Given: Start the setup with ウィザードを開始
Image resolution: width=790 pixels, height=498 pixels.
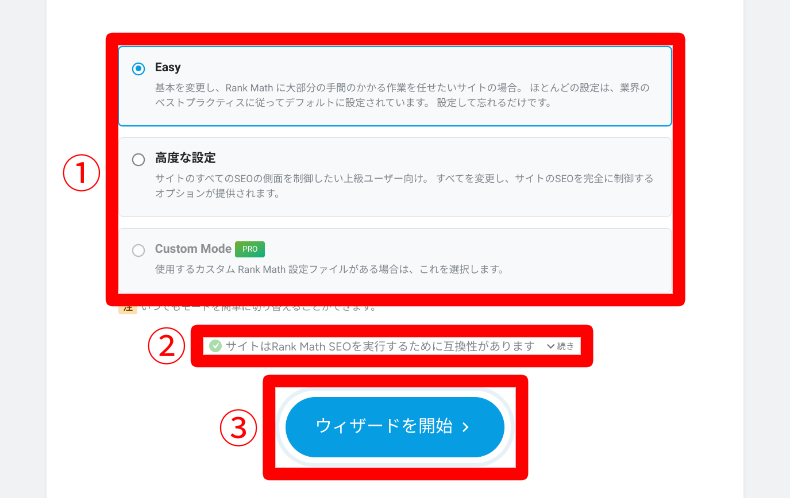Looking at the screenshot, I should [394, 427].
